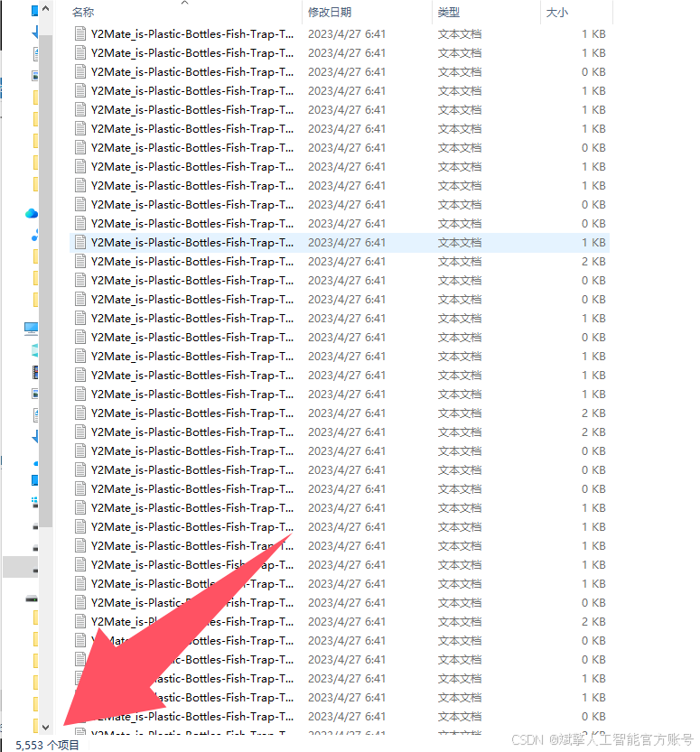
Task: Click 文本文档 type in the highlighted row
Action: 460,243
